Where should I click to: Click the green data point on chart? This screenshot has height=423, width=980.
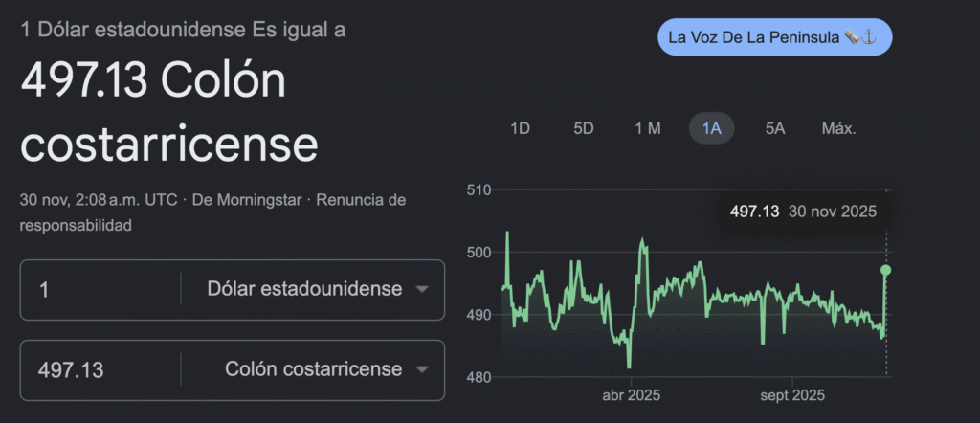coord(886,270)
